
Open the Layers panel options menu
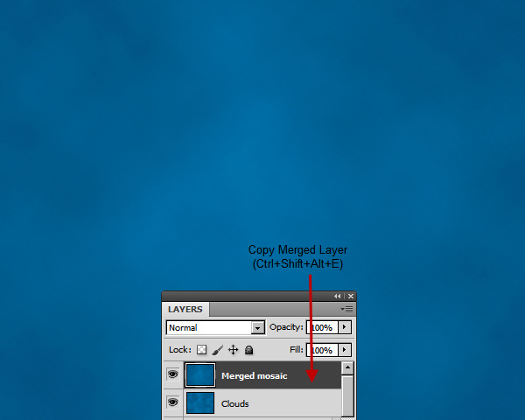point(347,309)
